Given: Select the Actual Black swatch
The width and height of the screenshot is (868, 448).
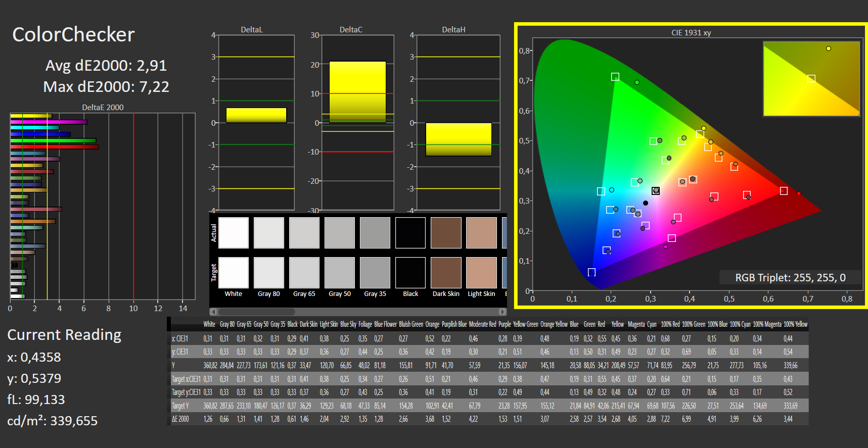Looking at the screenshot, I should [410, 233].
